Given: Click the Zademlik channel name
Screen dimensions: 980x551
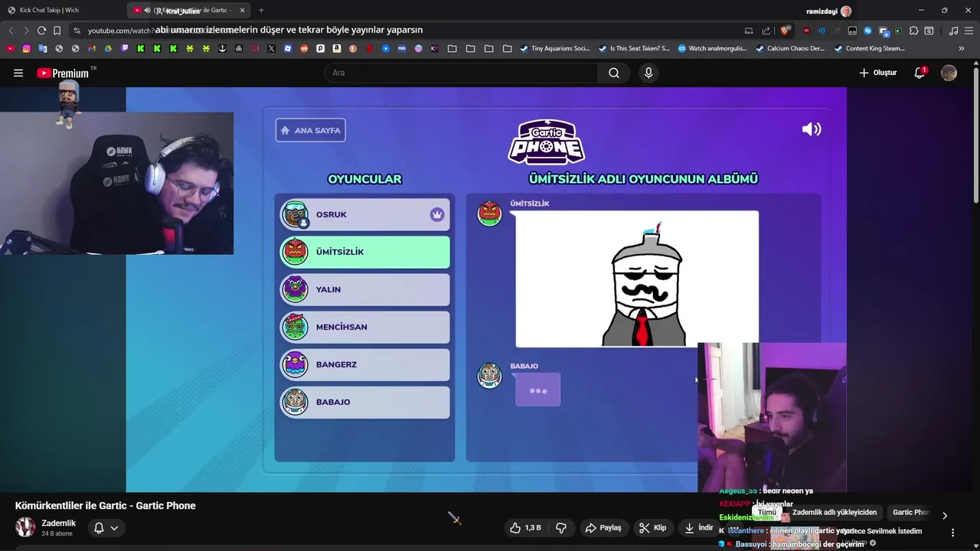Looking at the screenshot, I should pyautogui.click(x=58, y=523).
